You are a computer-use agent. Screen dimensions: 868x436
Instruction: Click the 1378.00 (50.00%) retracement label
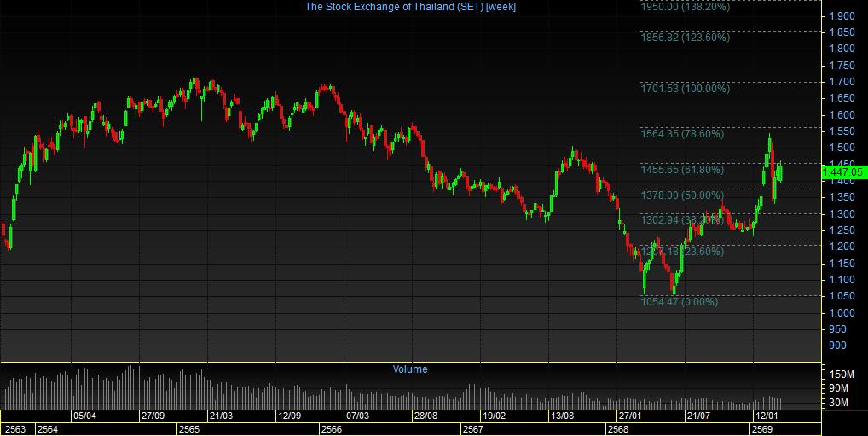[x=682, y=195]
